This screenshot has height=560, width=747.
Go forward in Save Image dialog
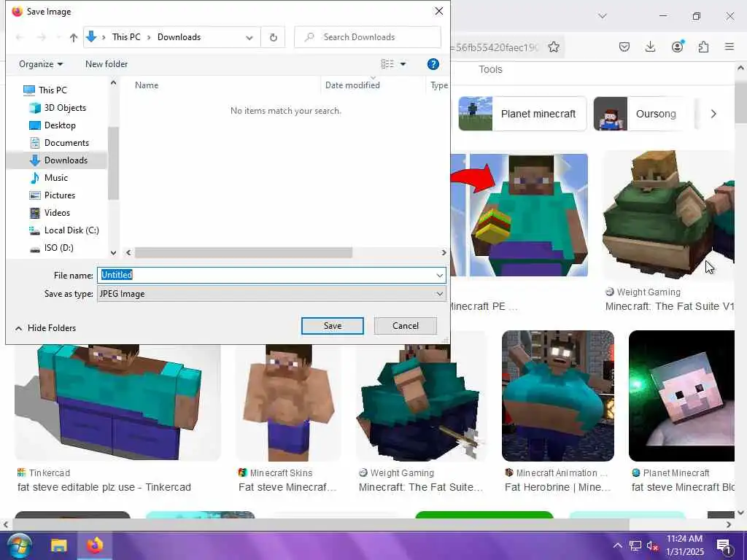pyautogui.click(x=42, y=37)
